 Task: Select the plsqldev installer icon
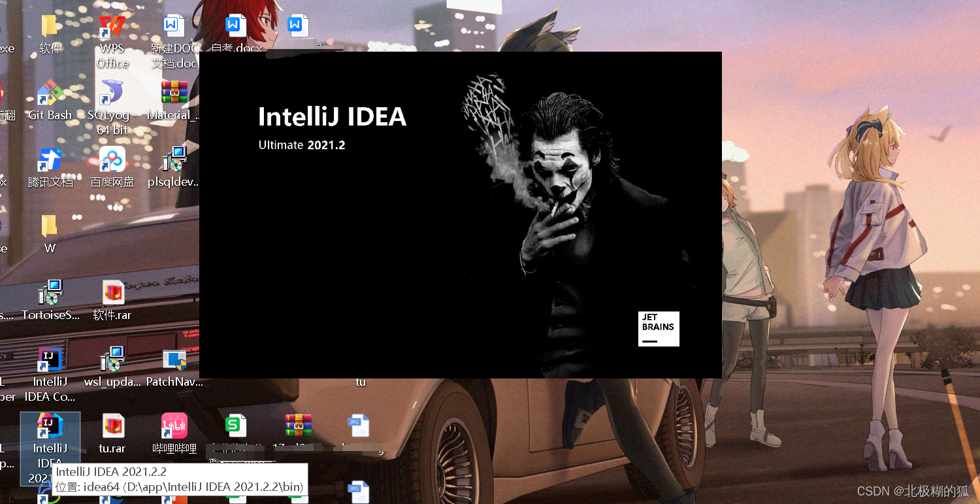point(174,167)
